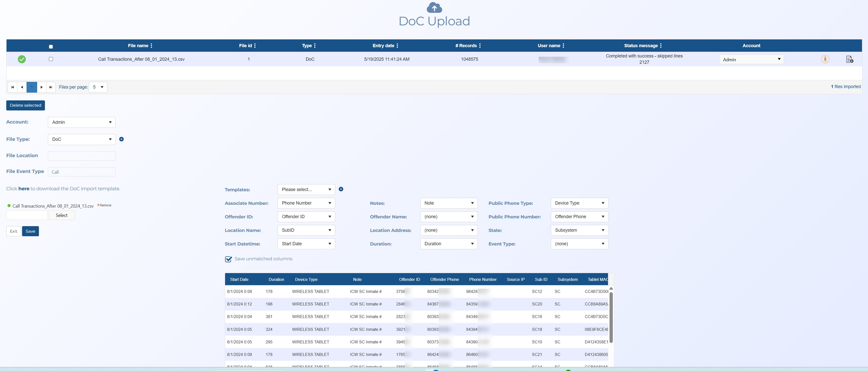Image resolution: width=868 pixels, height=371 pixels.
Task: Click the File Location input field
Action: coord(82,156)
